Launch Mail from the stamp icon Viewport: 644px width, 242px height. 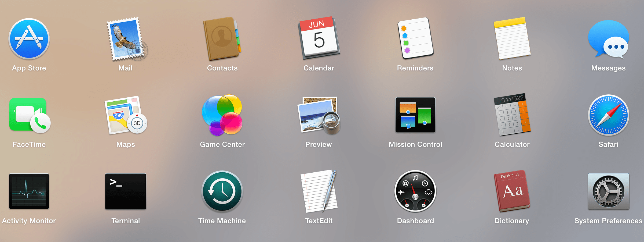(x=127, y=39)
